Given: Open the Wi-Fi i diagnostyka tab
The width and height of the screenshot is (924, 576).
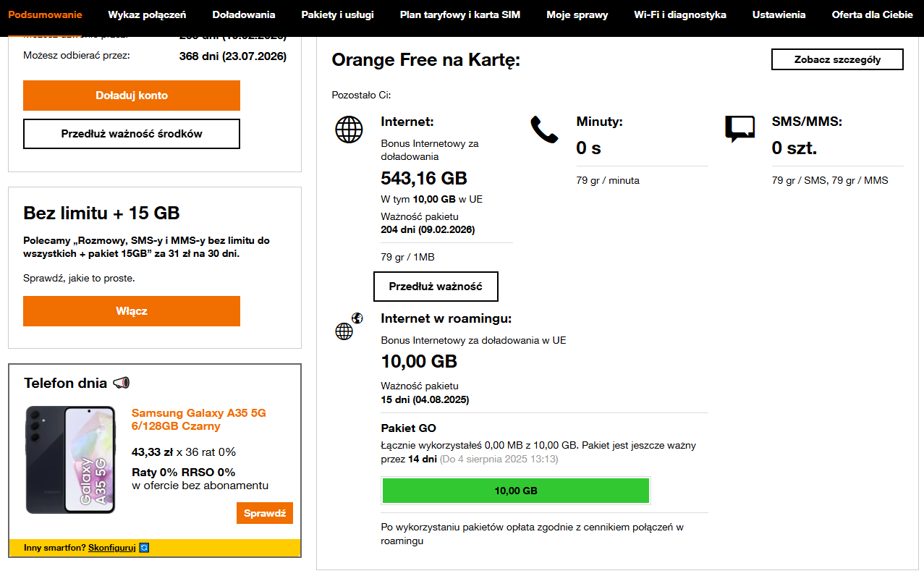Looking at the screenshot, I should pos(680,14).
